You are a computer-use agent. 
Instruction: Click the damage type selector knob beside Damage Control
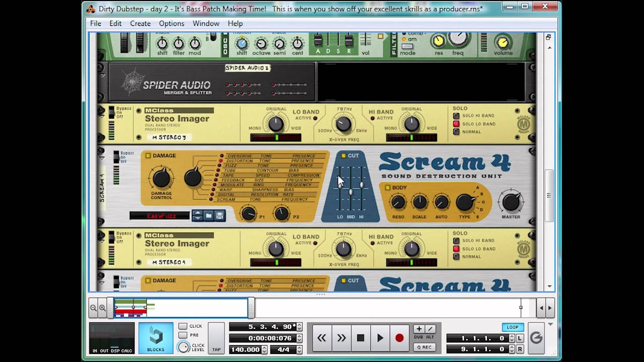[193, 177]
